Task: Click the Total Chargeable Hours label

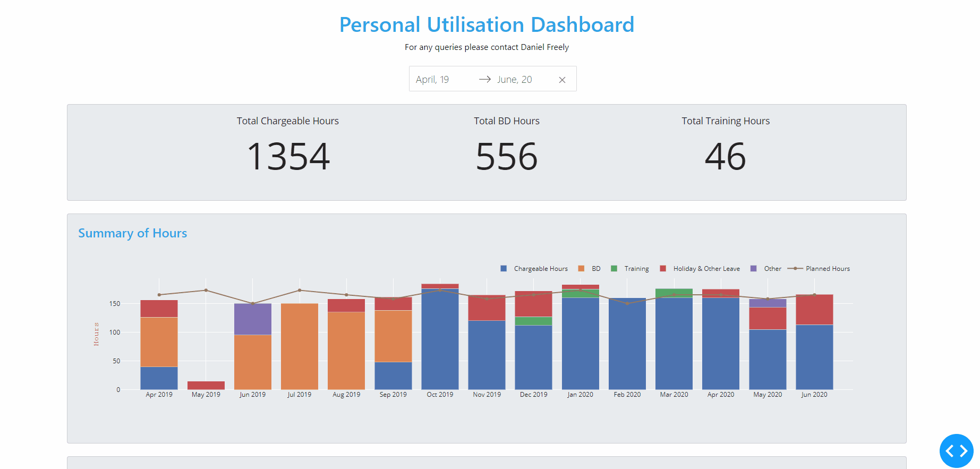Action: coord(288,121)
